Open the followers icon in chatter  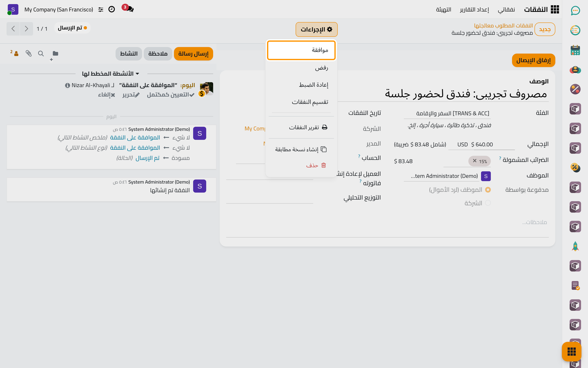[x=14, y=53]
